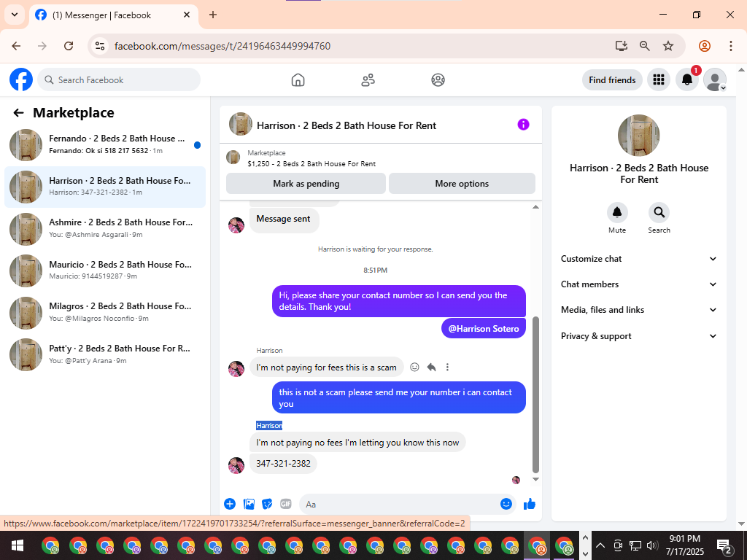Open the Groups icon in top navigation
The image size is (747, 560).
[438, 80]
